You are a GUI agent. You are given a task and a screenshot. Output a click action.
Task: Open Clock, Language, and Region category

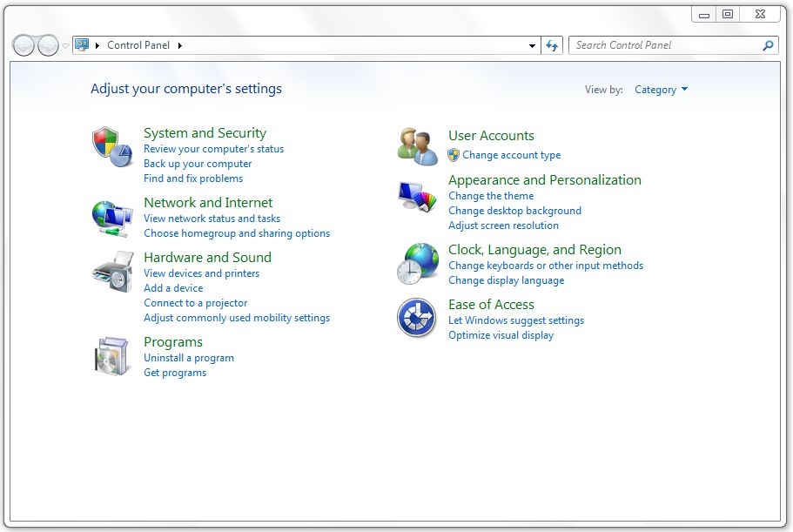pos(534,250)
